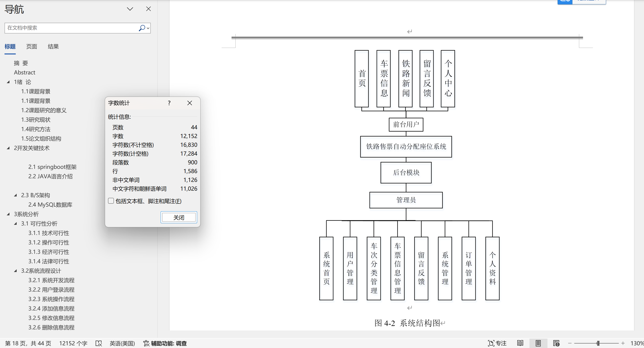This screenshot has width=644, height=348.
Task: Click the 个人中心 diagram box
Action: point(448,79)
